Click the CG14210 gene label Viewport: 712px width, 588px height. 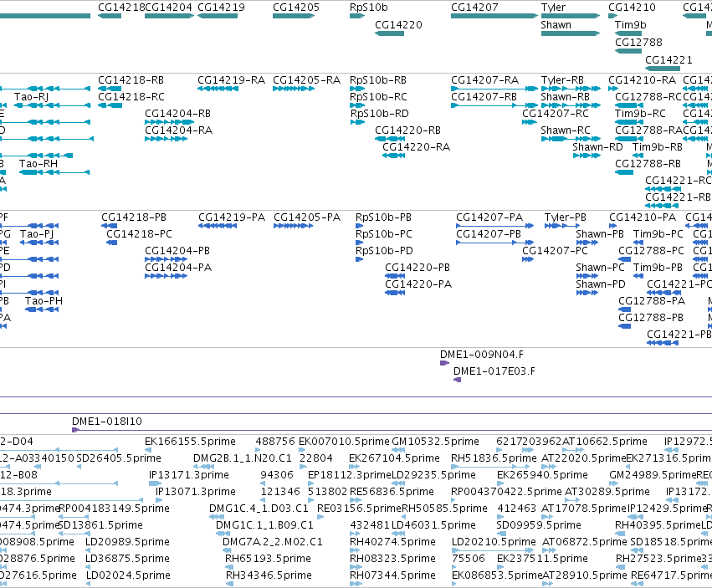(632, 8)
